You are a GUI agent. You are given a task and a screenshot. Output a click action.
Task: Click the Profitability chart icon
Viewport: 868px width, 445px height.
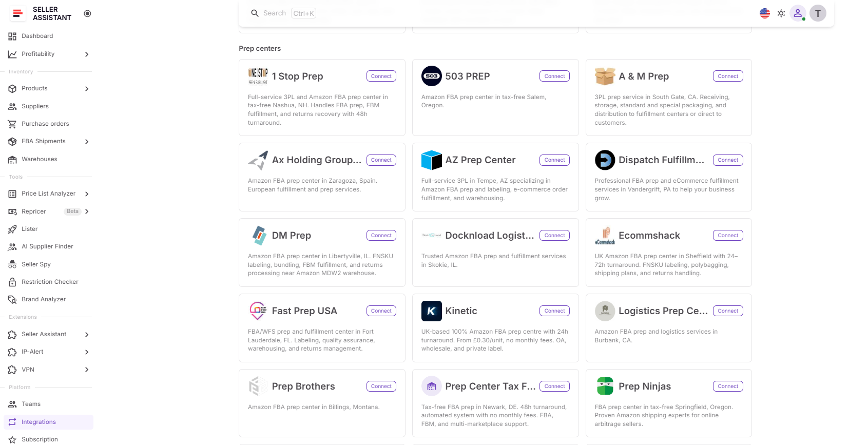(x=12, y=54)
